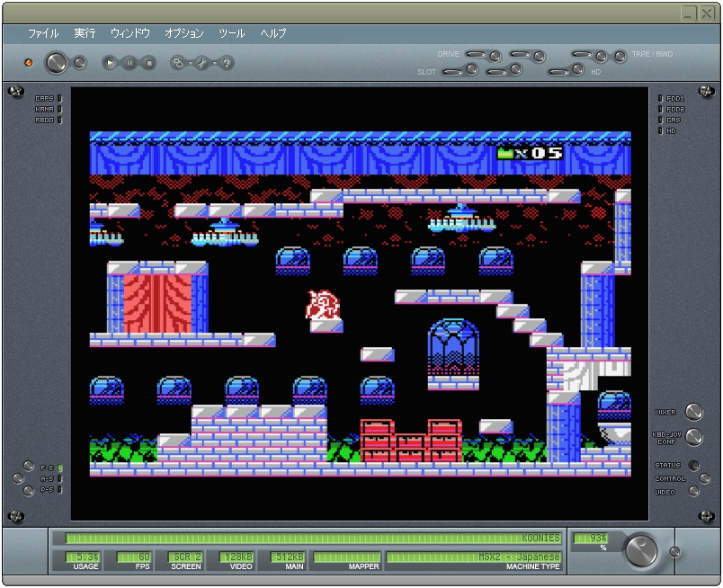The height and width of the screenshot is (588, 723).
Task: Pause emulation with the pause button
Action: coord(129,62)
